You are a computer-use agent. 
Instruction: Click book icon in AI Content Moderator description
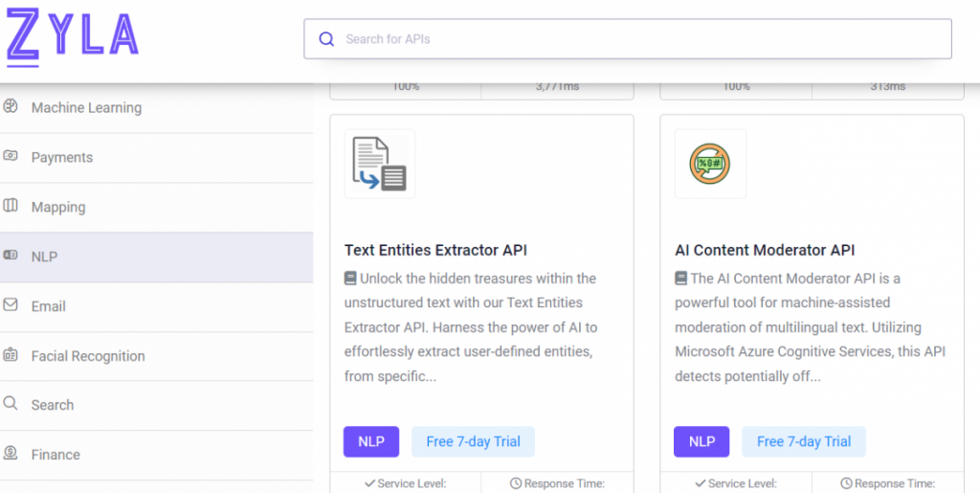(x=680, y=278)
